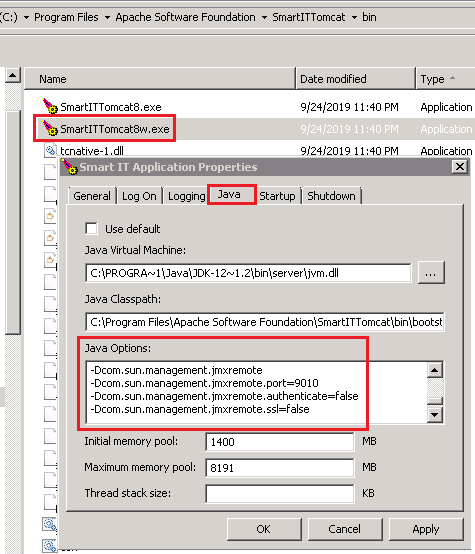
Task: Browse for Java Virtual Machine path
Action: point(431,273)
